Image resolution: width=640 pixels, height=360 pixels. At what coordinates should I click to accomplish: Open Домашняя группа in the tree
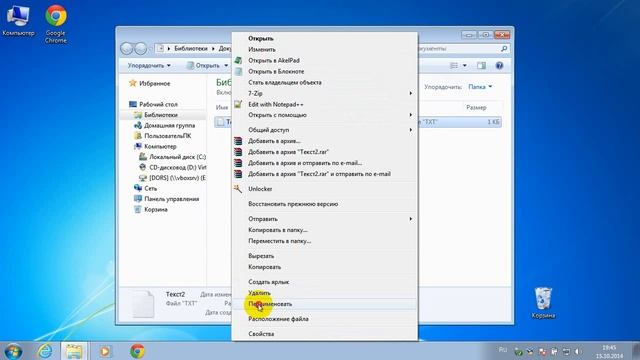(x=169, y=125)
